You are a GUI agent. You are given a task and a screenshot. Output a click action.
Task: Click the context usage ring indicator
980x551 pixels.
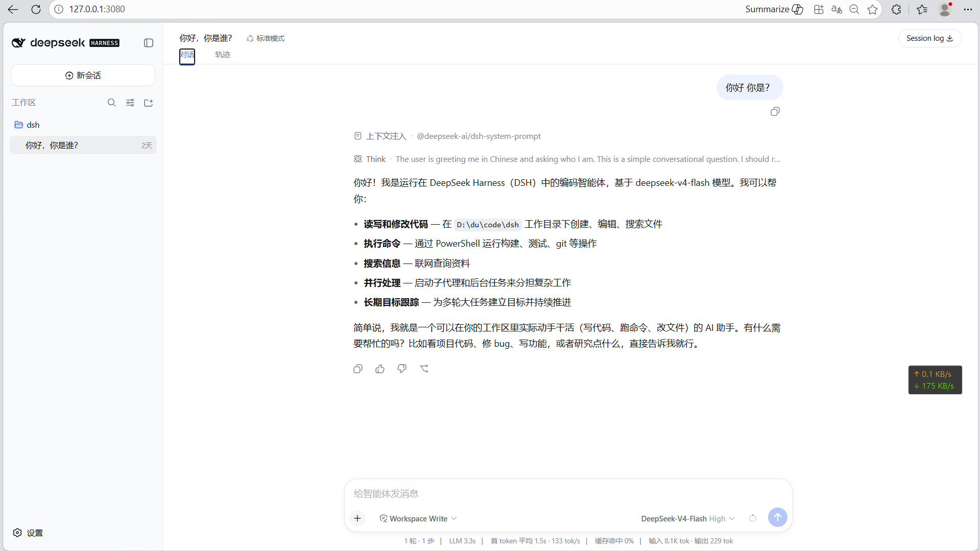(753, 518)
